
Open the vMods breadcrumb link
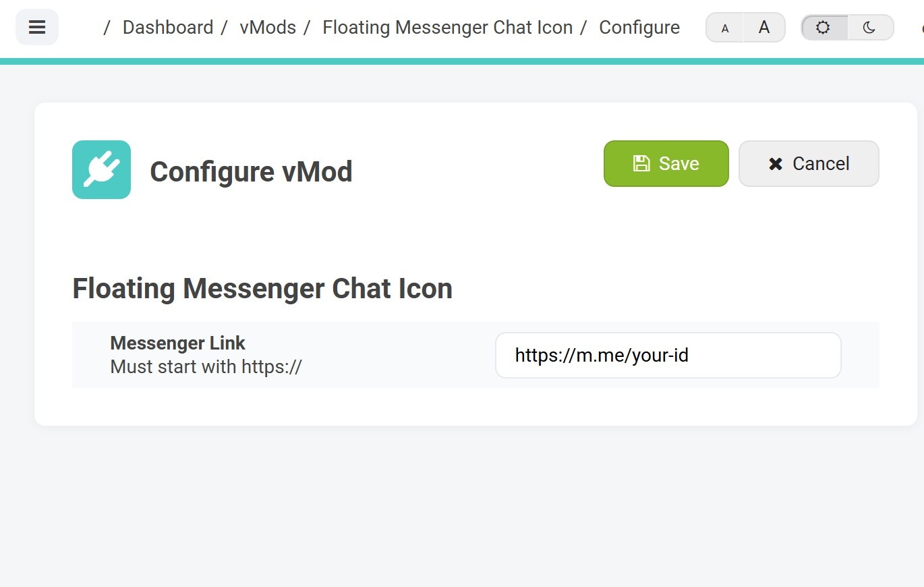268,28
